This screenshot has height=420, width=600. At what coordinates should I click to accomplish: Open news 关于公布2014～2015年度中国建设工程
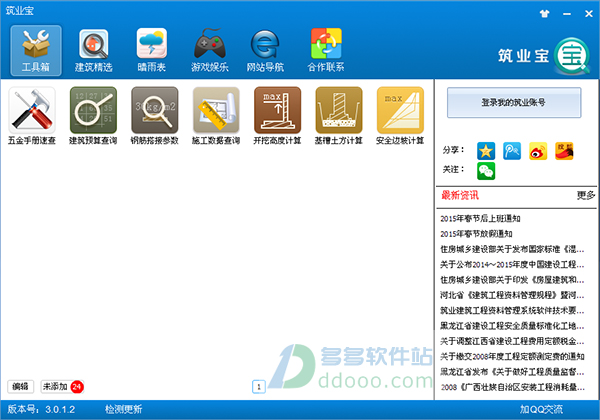pos(512,264)
